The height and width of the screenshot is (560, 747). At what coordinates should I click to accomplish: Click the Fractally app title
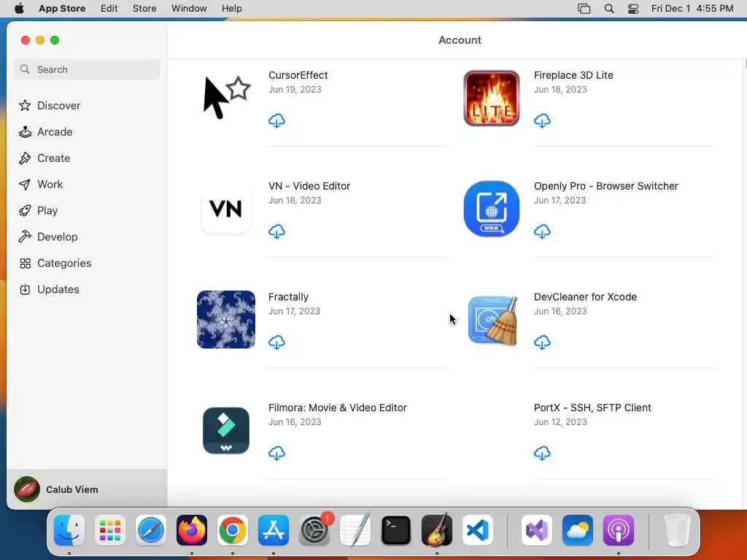288,297
